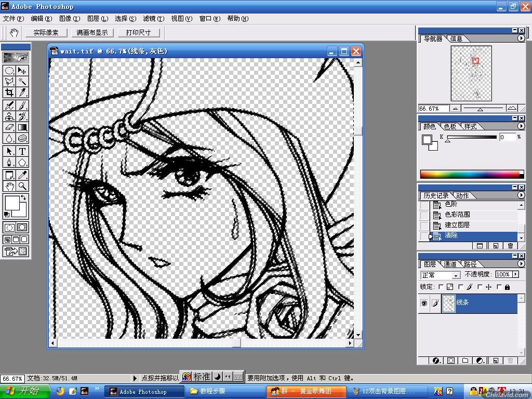Select the Magic Wand tool
Image resolution: width=532 pixels, height=399 pixels.
click(22, 82)
